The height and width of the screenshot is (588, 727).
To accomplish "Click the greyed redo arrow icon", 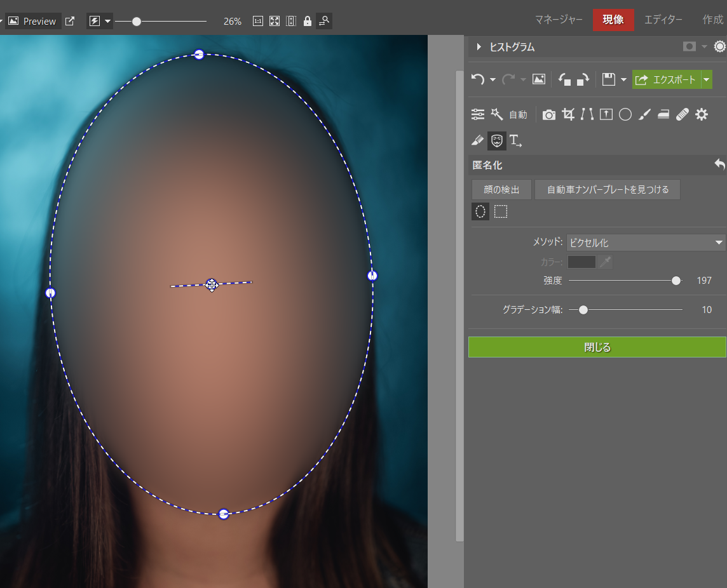I will point(508,79).
